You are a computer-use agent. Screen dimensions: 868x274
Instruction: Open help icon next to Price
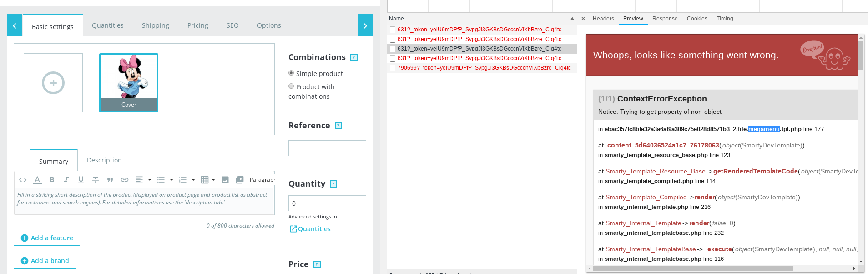[317, 264]
